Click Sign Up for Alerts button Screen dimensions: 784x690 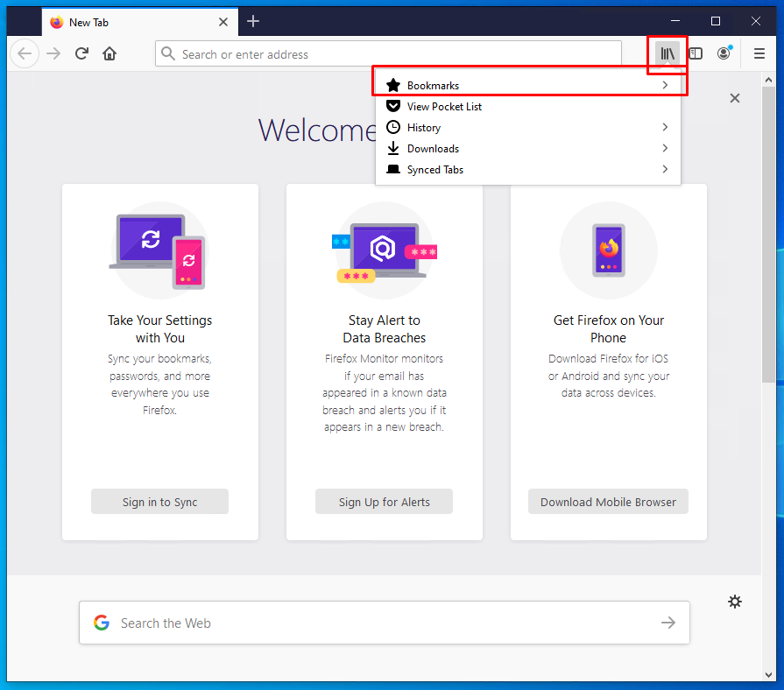click(384, 502)
